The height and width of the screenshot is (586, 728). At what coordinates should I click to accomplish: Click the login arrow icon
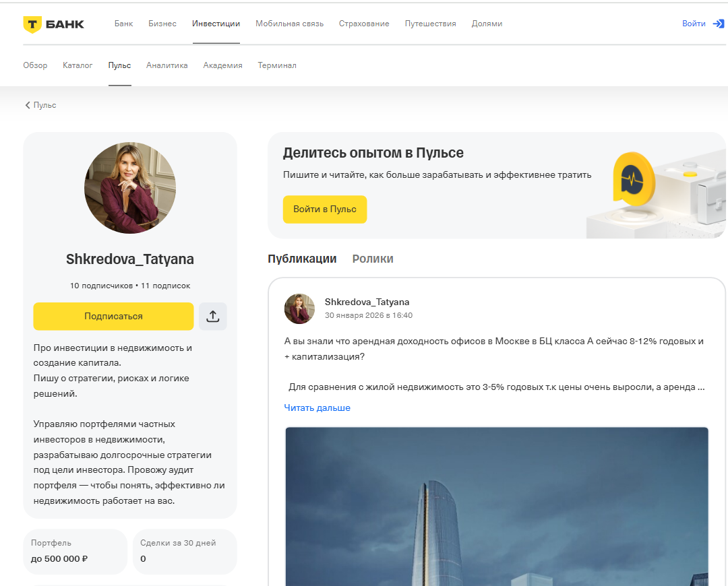719,24
